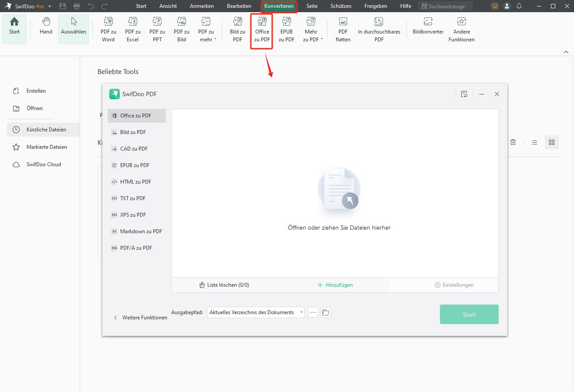The height and width of the screenshot is (392, 574).
Task: Focus the Suchwerkzeuge search field
Action: pos(446,7)
